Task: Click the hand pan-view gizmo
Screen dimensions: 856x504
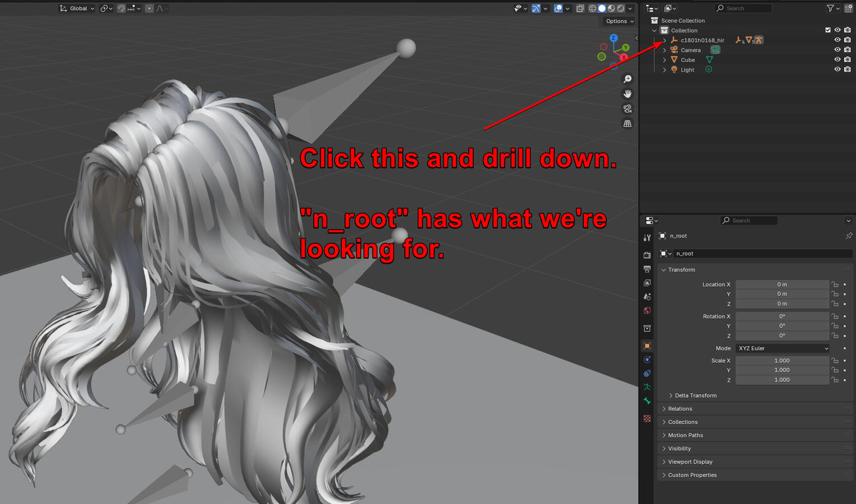Action: click(x=627, y=94)
